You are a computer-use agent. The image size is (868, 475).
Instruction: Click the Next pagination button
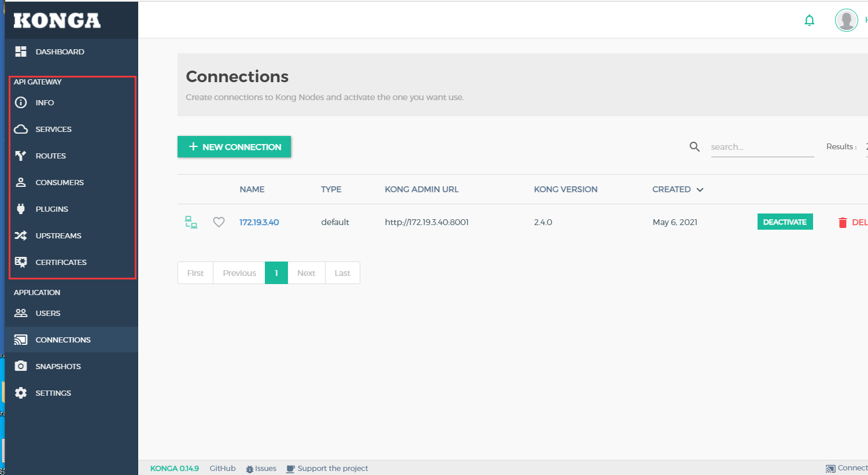click(306, 273)
